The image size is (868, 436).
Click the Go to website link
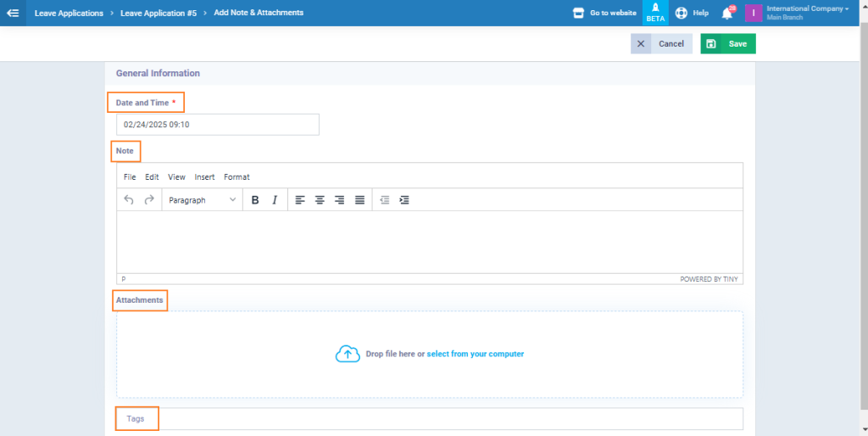[x=613, y=13]
